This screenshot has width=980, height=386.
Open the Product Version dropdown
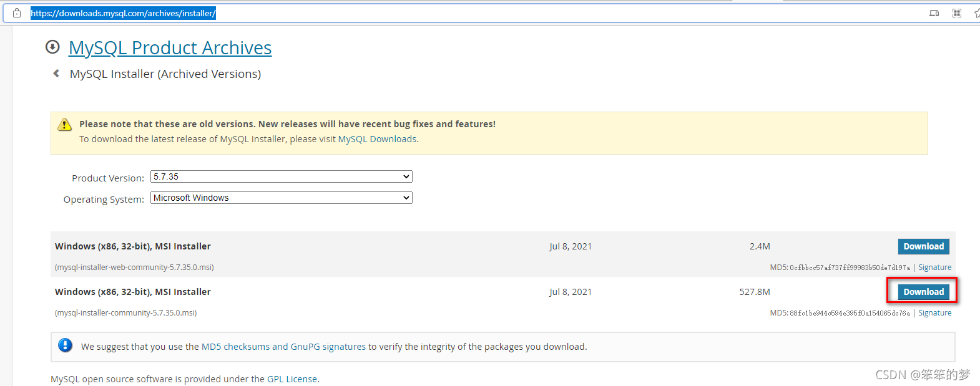pos(282,176)
